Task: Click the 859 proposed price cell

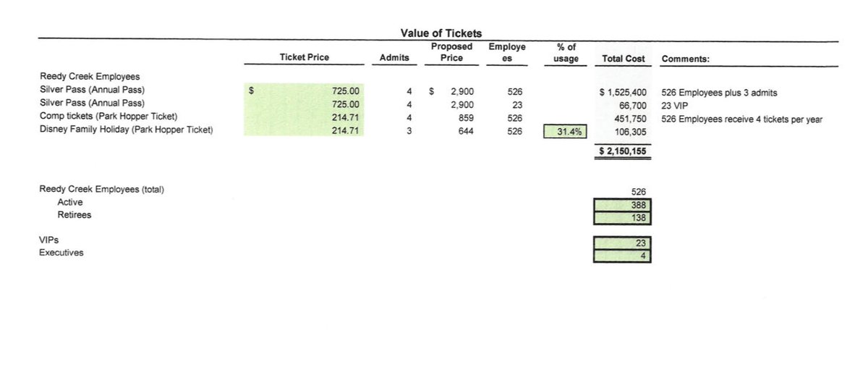Action: [x=464, y=119]
